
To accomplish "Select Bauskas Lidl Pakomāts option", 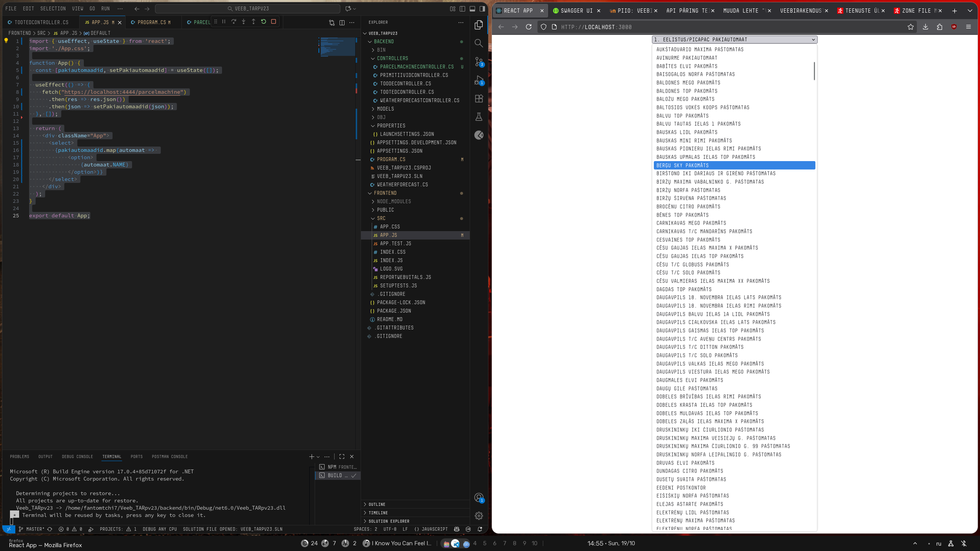I will [x=687, y=132].
